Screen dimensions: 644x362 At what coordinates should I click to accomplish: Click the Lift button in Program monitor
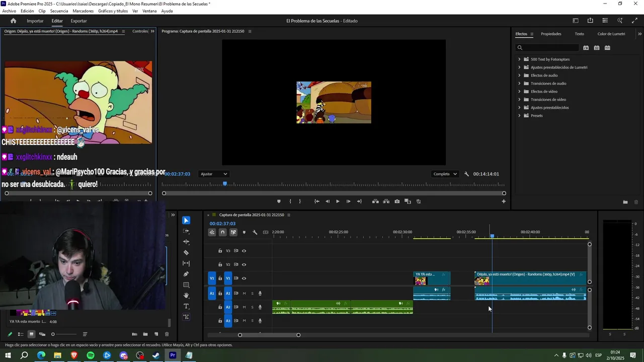[x=375, y=202]
